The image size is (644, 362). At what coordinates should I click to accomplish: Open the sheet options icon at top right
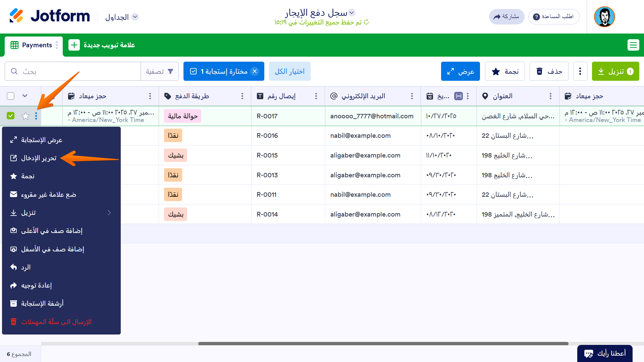click(x=633, y=45)
